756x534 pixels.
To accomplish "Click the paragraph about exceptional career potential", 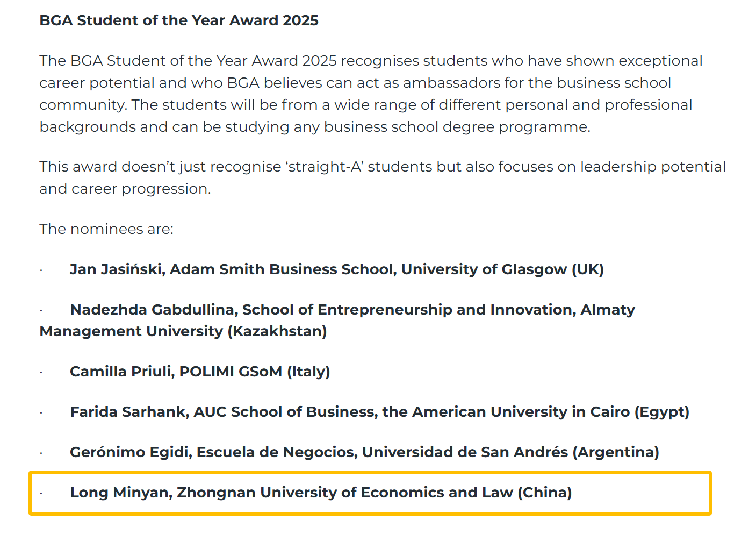I will [371, 94].
